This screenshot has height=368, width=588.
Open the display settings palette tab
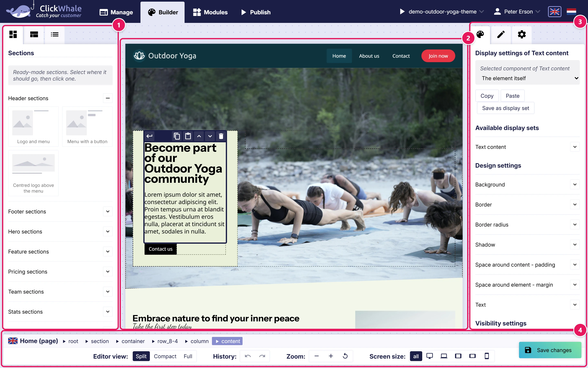(x=480, y=34)
